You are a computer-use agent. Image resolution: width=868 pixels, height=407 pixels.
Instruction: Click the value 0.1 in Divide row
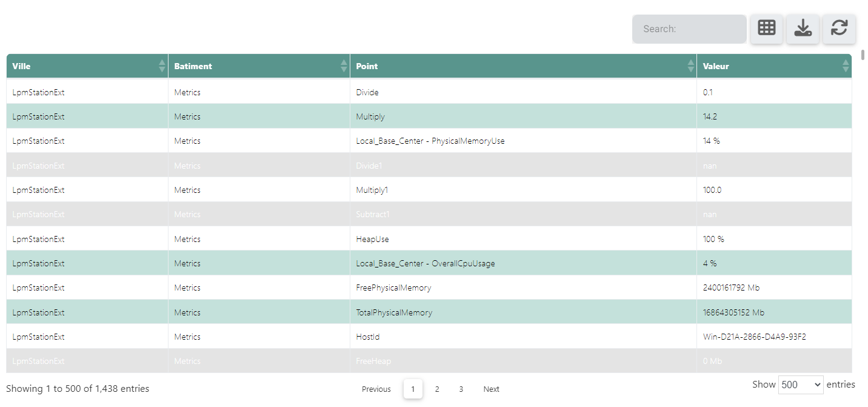(x=774, y=92)
